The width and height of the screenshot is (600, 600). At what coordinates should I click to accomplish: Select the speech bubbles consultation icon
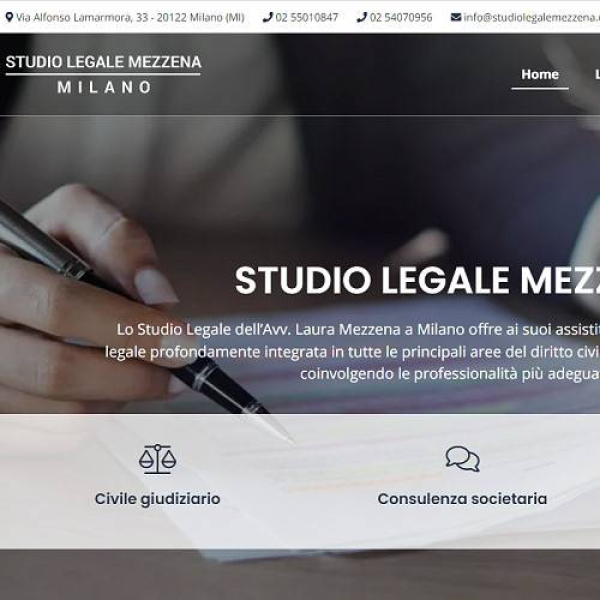click(x=462, y=459)
